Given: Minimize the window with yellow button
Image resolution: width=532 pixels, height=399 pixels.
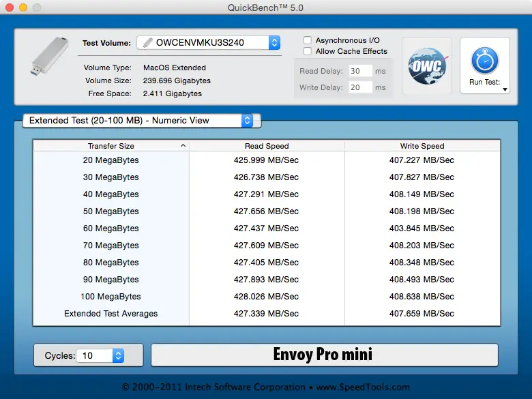Looking at the screenshot, I should 23,8.
